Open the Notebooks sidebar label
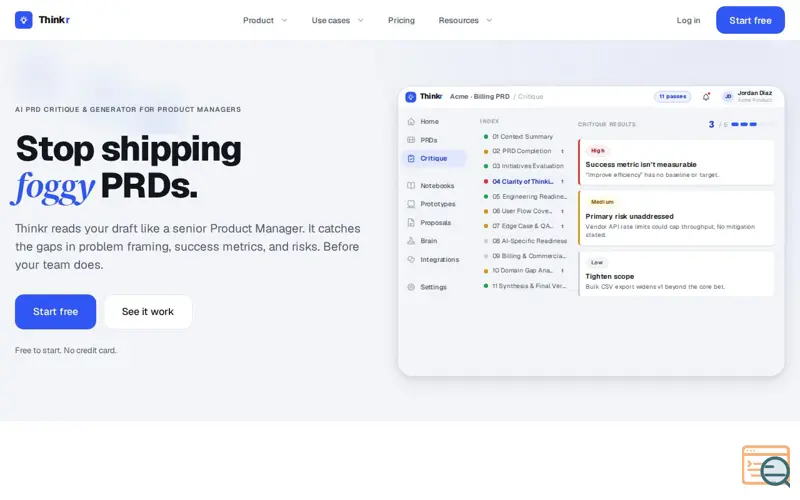Screen dimensions: 800x500 tap(437, 186)
